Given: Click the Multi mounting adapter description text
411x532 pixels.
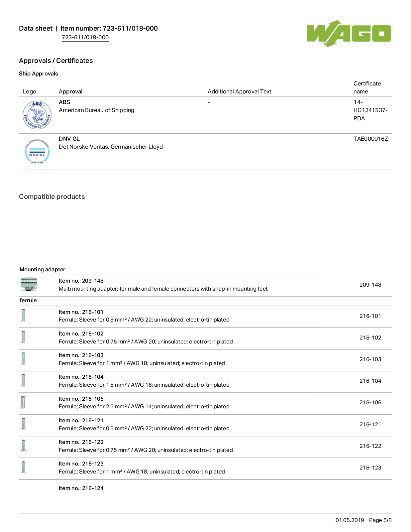Looking at the screenshot, I should [163, 289].
